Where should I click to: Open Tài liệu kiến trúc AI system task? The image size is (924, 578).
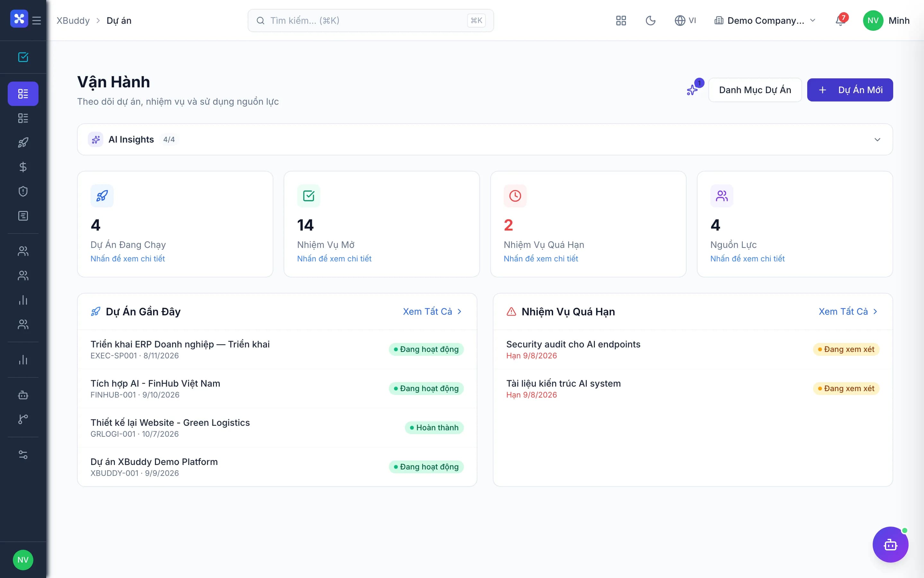click(693, 389)
